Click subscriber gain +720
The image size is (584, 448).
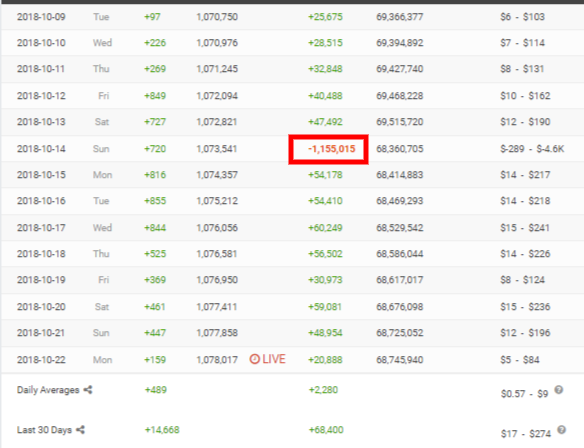pyautogui.click(x=155, y=149)
